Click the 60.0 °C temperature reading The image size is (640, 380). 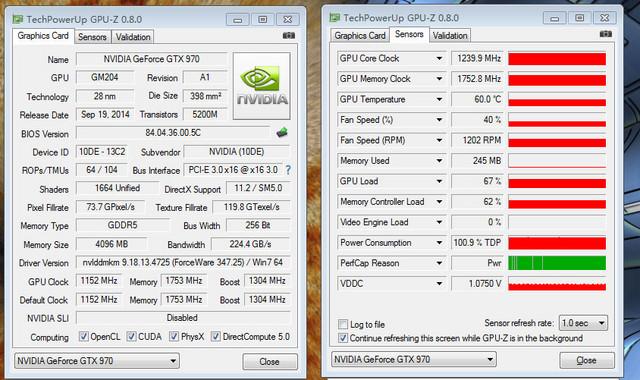click(x=477, y=99)
